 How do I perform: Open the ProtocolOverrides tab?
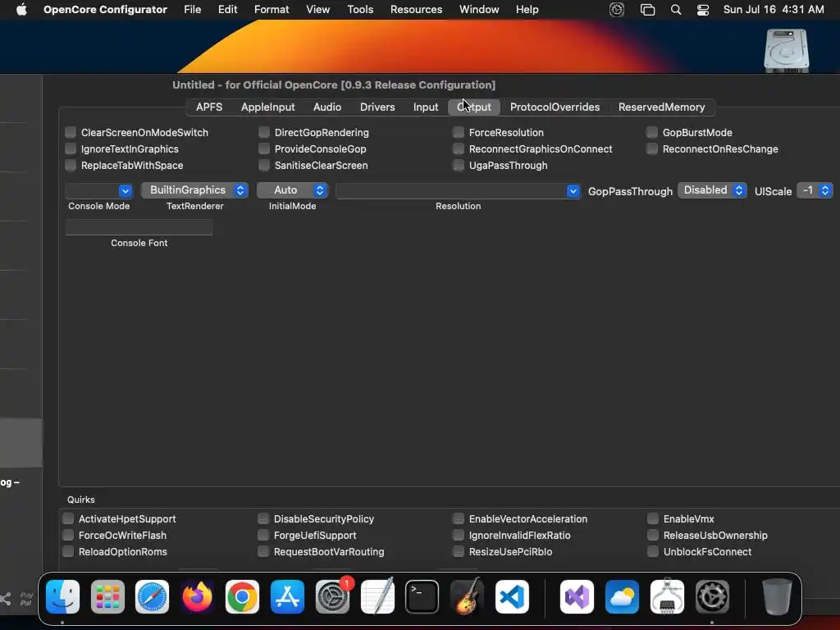(x=555, y=107)
